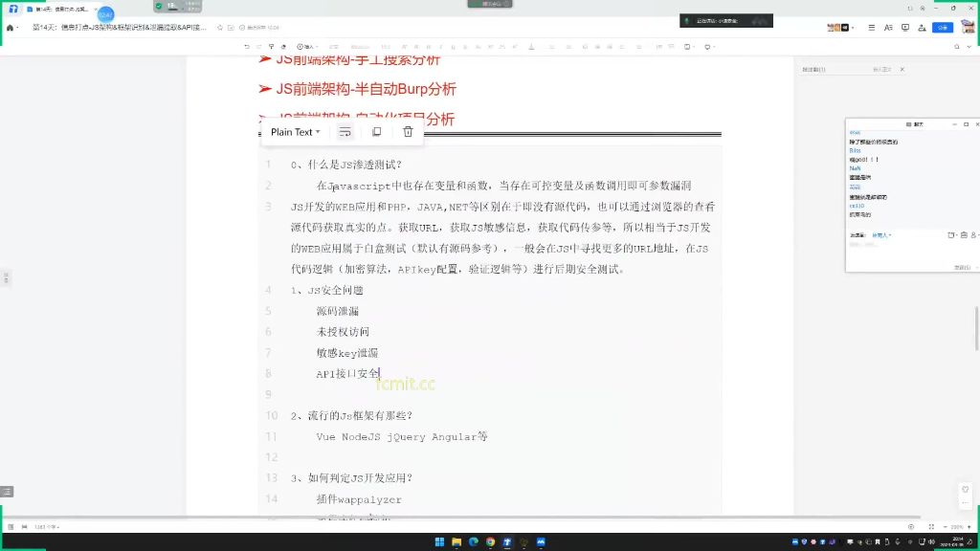Open the outline list icon at top right
Screen dimensions: 980x551
[871, 28]
